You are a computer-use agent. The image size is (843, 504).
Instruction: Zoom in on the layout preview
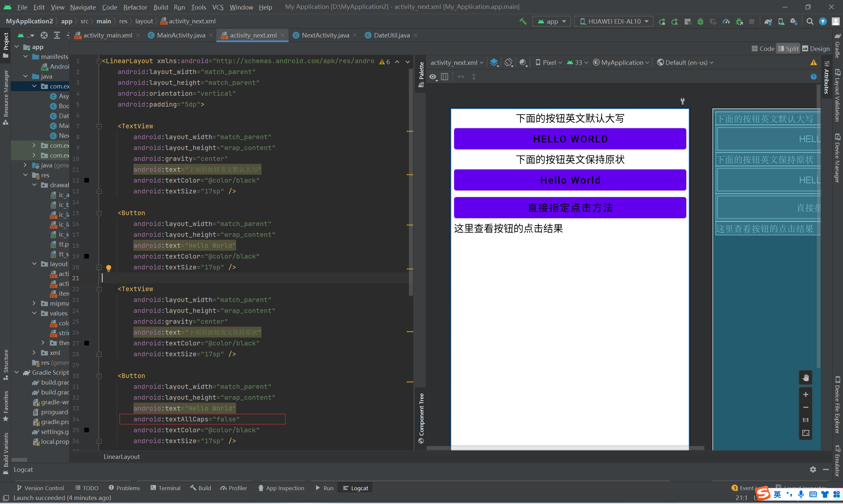coord(805,394)
